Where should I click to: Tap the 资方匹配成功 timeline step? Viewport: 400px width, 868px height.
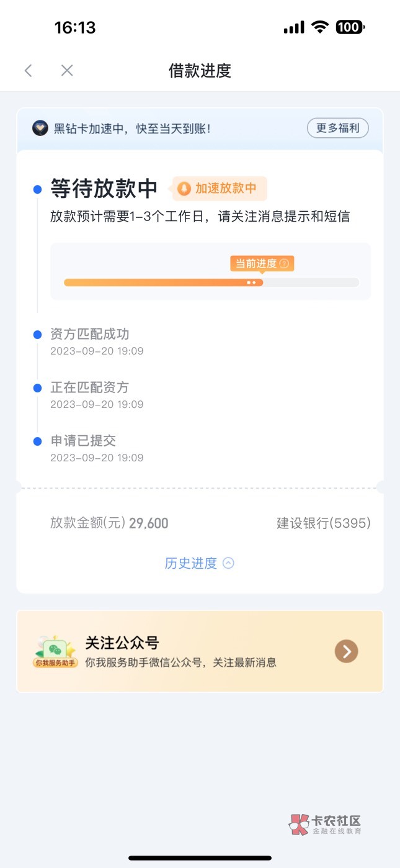coord(90,334)
